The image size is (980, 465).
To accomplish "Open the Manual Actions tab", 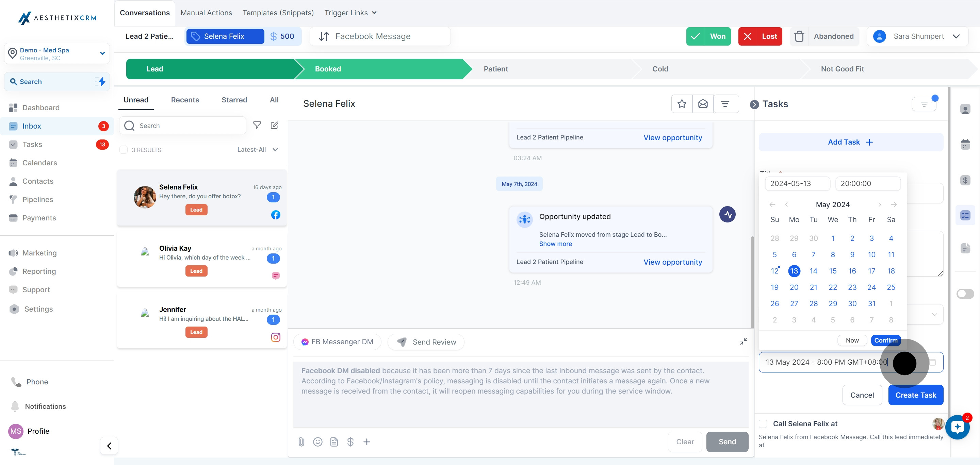I will [206, 13].
